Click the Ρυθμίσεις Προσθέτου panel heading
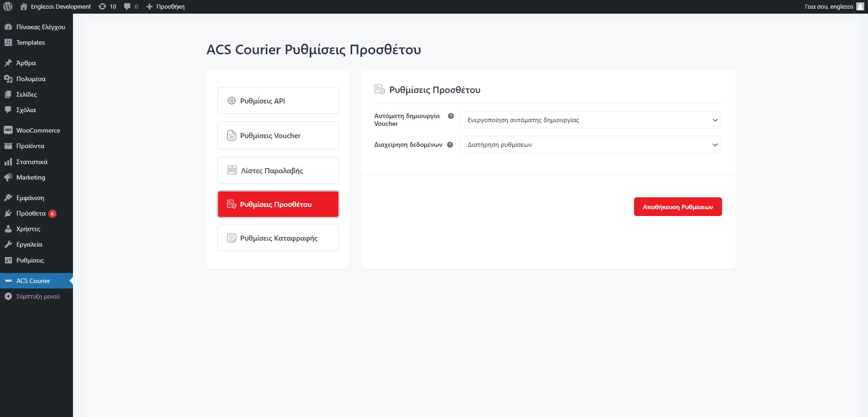The image size is (868, 417). [435, 90]
